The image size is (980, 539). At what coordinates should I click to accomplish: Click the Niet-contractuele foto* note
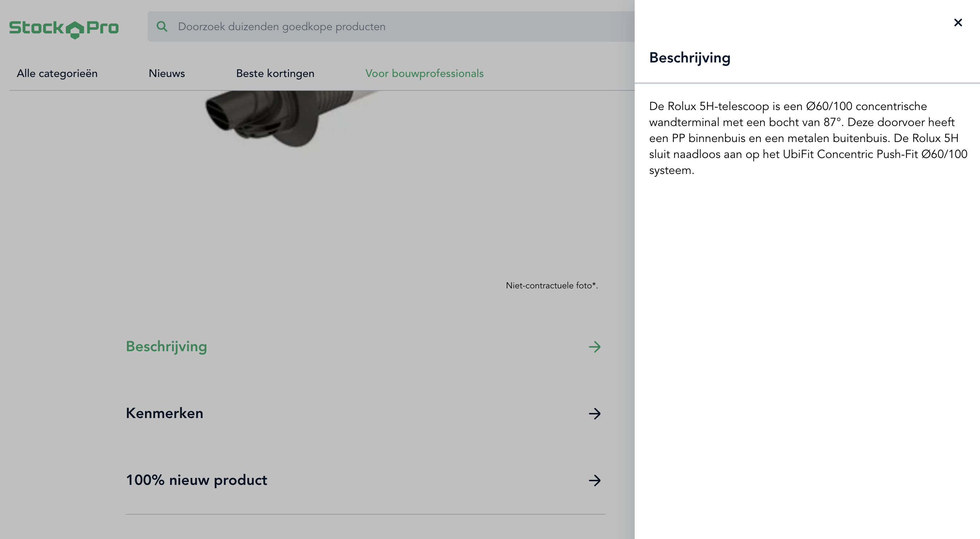point(552,285)
